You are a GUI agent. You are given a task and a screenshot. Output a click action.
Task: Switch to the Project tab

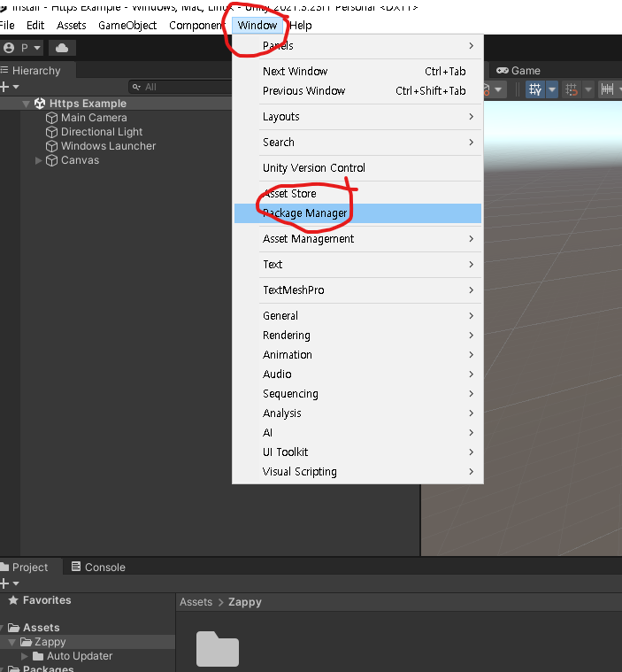[30, 567]
